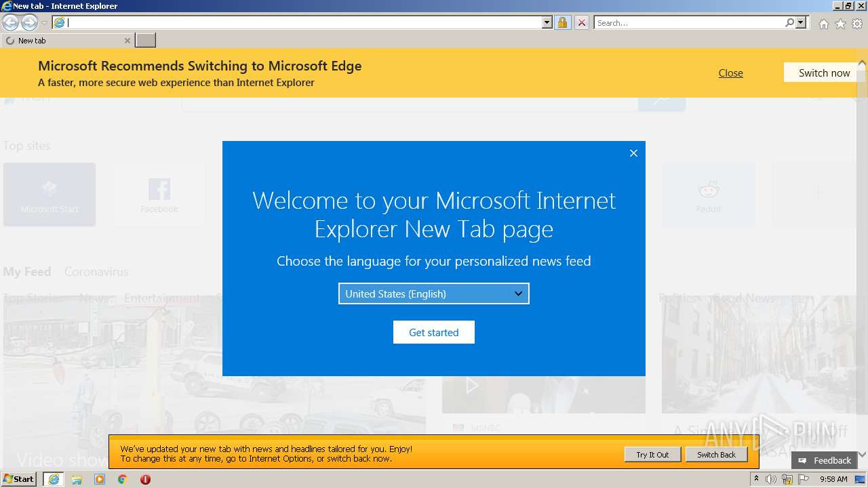Open a new blank tab button
This screenshot has width=868, height=488.
146,41
